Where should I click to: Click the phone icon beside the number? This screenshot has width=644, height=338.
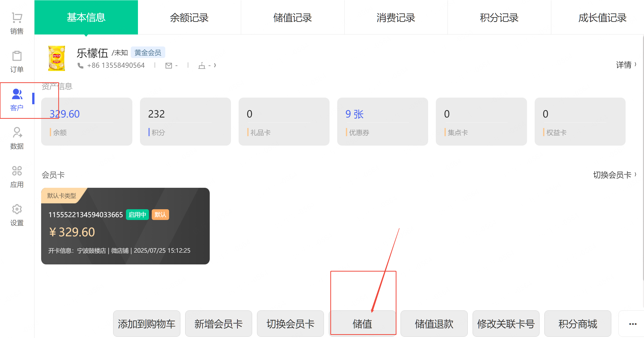pyautogui.click(x=80, y=66)
